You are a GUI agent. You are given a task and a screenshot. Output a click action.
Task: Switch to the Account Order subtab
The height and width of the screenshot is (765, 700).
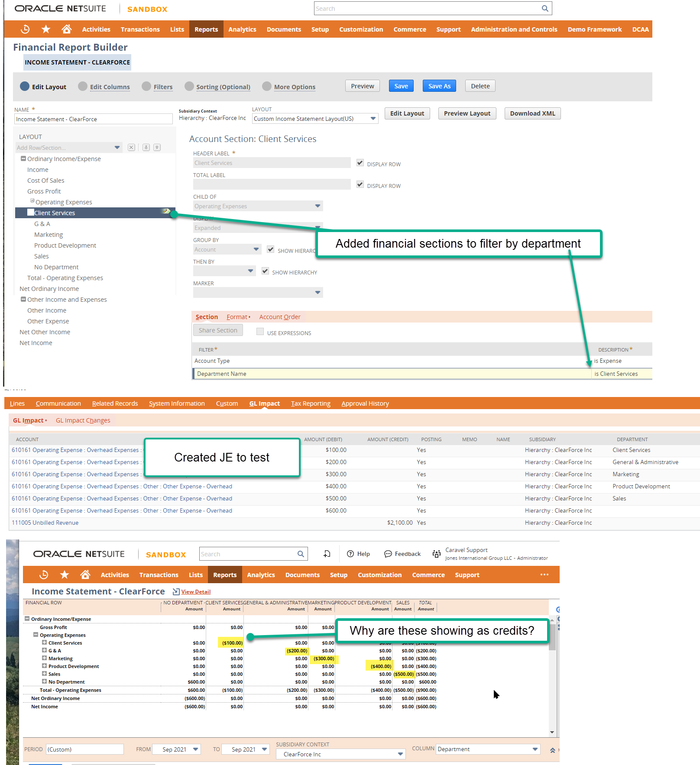280,317
